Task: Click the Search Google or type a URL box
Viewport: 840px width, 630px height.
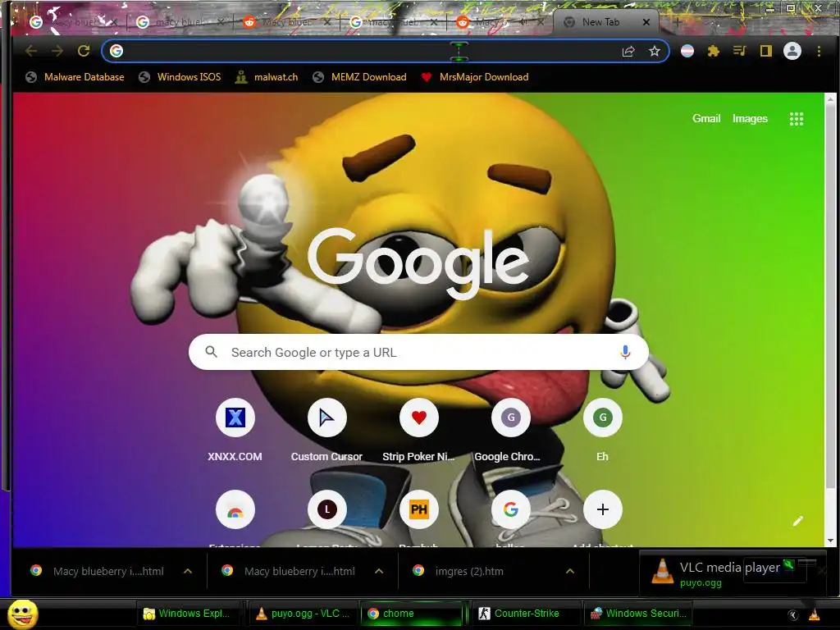Action: (418, 352)
